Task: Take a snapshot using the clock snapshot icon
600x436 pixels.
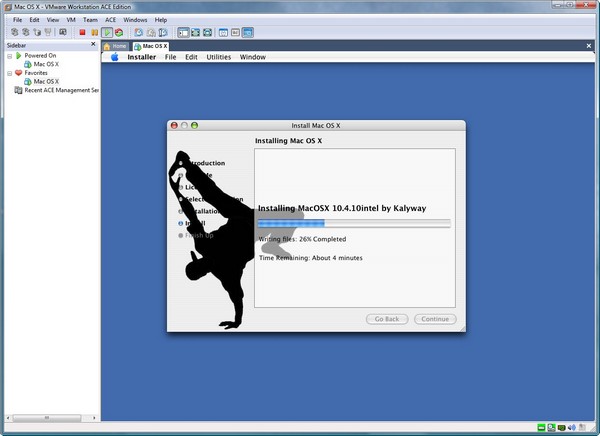Action: 139,33
